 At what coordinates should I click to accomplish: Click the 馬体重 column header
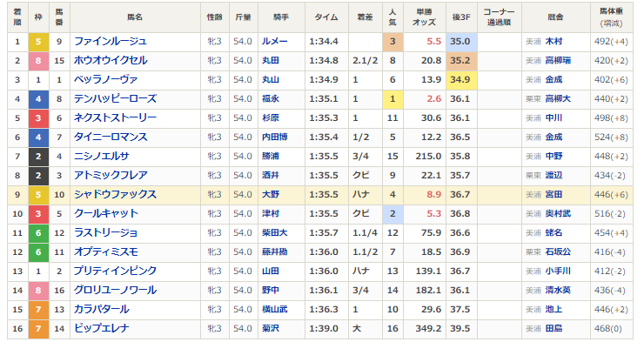(x=611, y=17)
